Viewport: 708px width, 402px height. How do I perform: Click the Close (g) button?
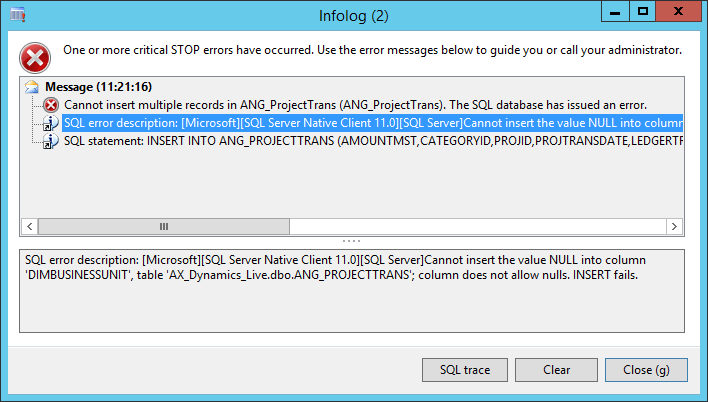click(646, 370)
